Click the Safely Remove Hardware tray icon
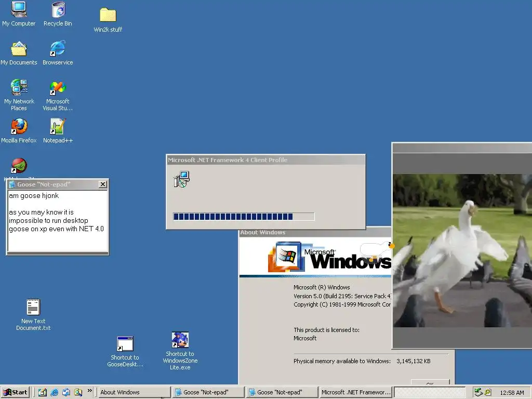Screen dimensions: 532x399 click(478, 392)
